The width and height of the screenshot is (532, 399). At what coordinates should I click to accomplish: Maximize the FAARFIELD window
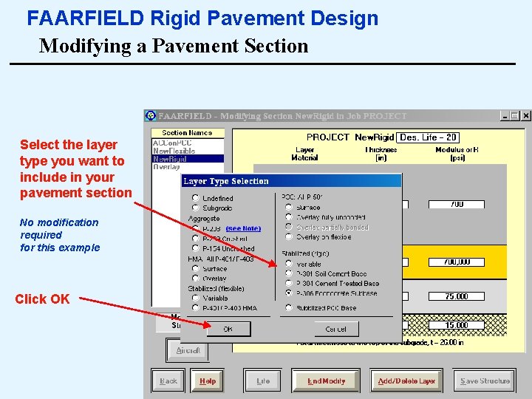tap(515, 116)
